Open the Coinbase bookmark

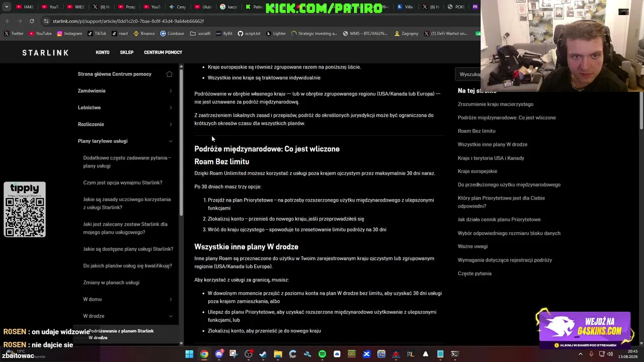(172, 34)
